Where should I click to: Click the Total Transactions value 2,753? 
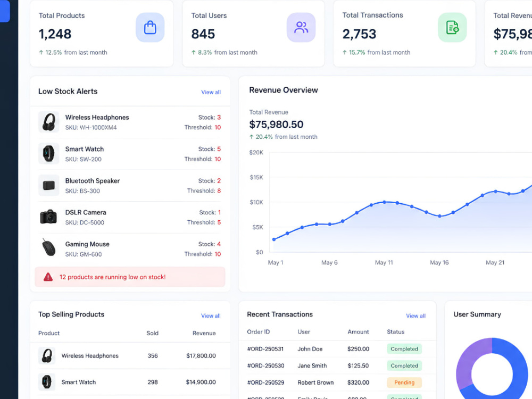(x=359, y=34)
